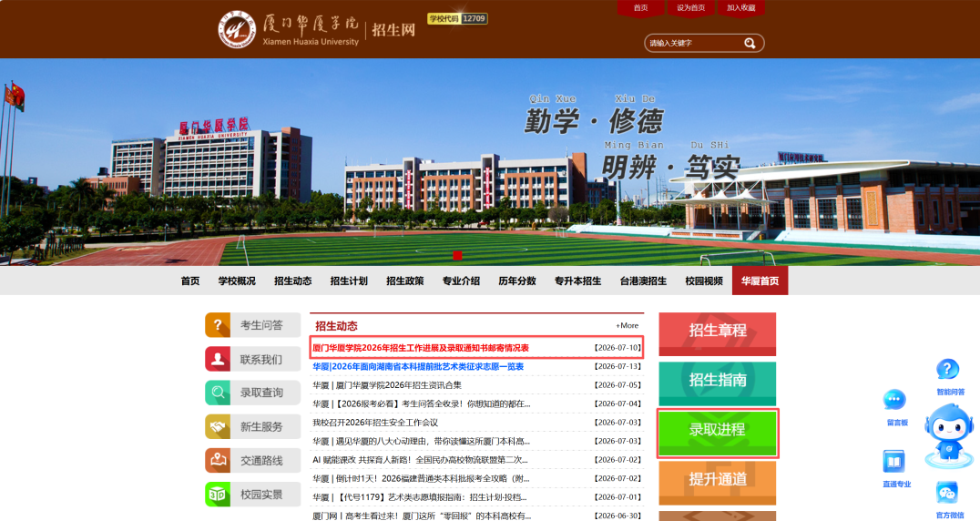Open 厦门华厦学院2026年招生资讯合集 article

coord(387,385)
